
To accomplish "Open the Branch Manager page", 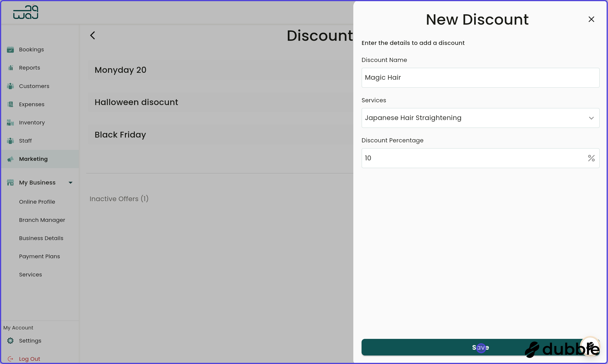I will pos(42,220).
